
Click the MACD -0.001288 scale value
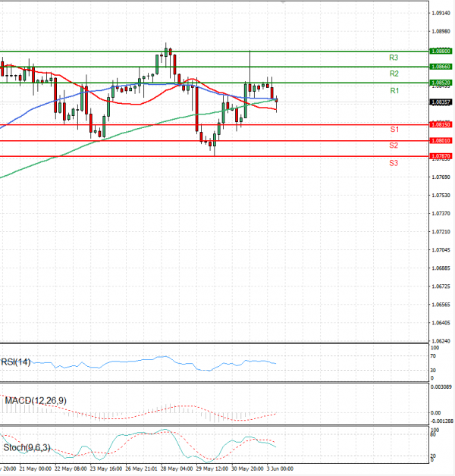point(441,421)
